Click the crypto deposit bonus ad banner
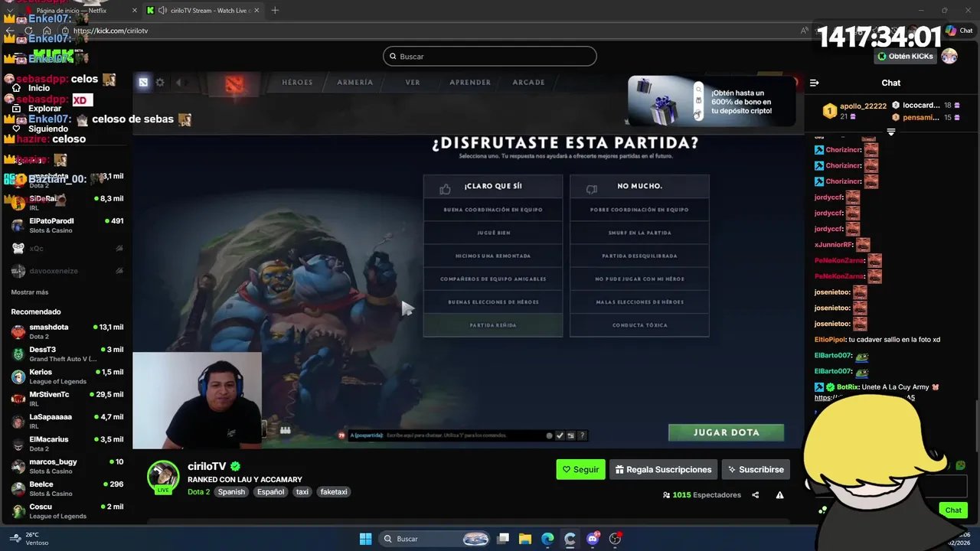 (710, 101)
